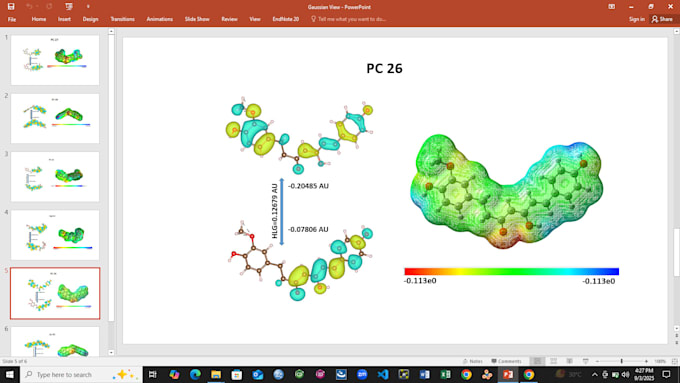This screenshot has height=383, width=680.
Task: Select slide 3 thumbnail
Action: pyautogui.click(x=55, y=177)
